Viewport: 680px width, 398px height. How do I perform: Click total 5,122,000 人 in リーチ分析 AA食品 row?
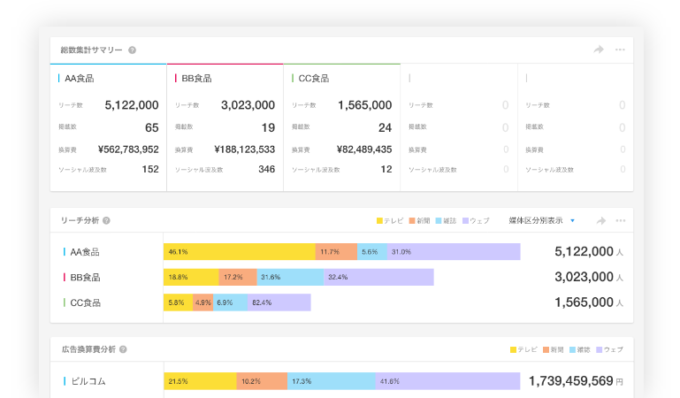pos(589,252)
